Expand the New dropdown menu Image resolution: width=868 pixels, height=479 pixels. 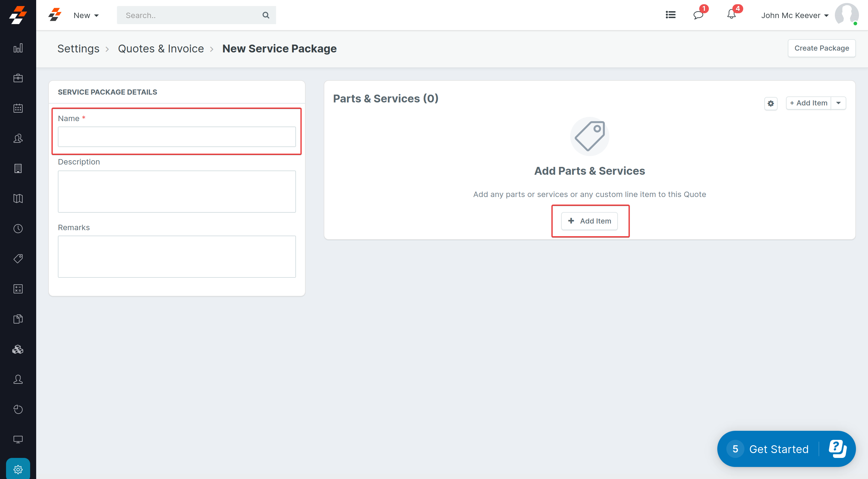click(86, 15)
